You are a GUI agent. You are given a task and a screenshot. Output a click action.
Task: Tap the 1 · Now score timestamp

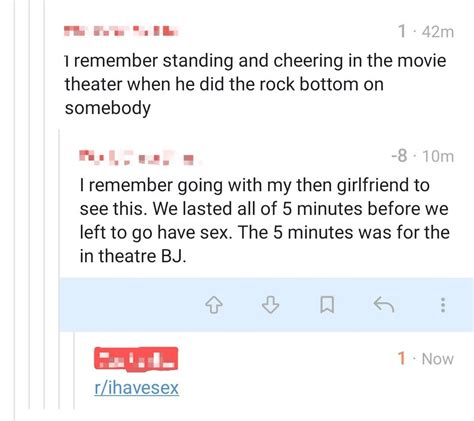(426, 359)
